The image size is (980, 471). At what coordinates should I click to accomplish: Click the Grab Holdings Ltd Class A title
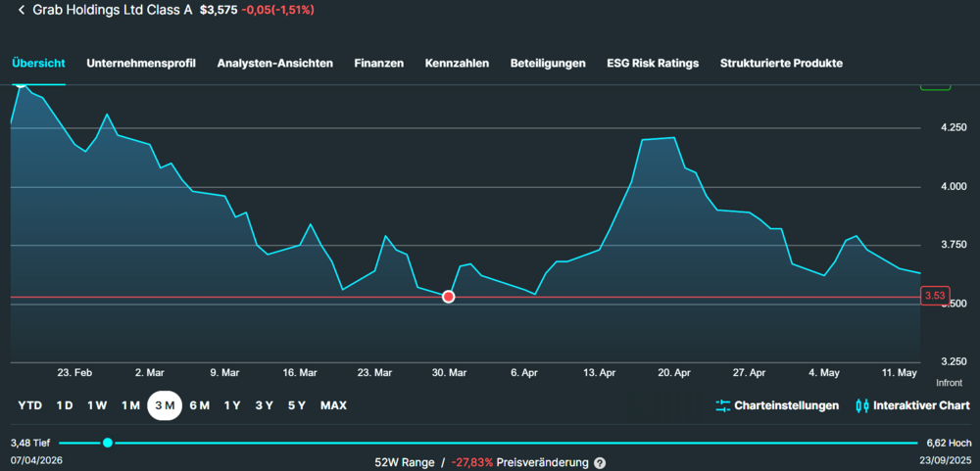pyautogui.click(x=112, y=10)
